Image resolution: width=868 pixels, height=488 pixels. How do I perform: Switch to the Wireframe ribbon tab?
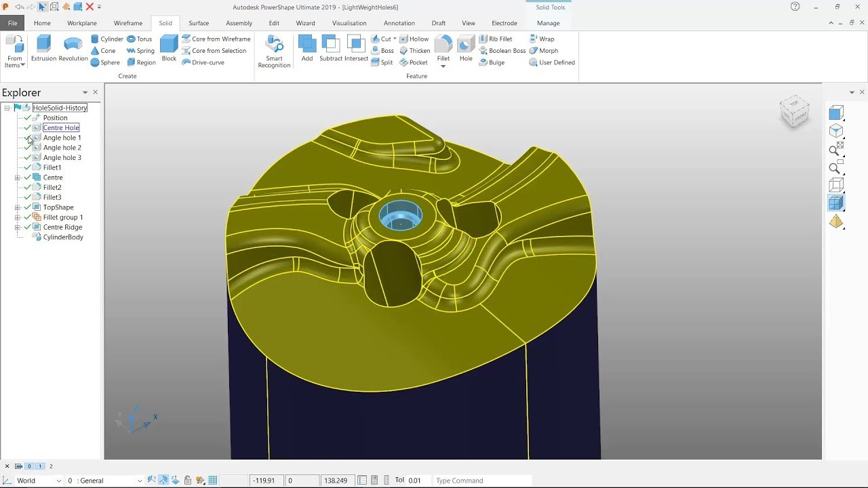click(x=128, y=23)
